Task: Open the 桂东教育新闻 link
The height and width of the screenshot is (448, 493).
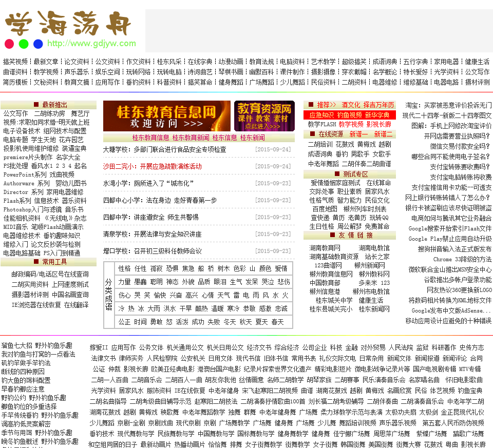Action: pyautogui.click(x=191, y=138)
